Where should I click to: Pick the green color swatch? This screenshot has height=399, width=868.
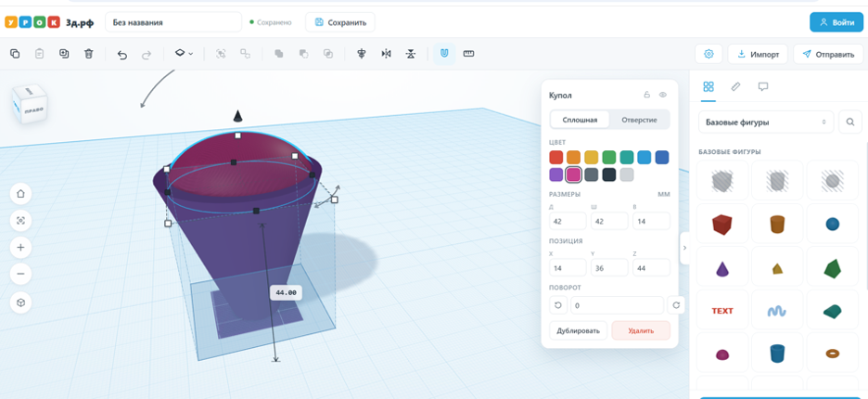pyautogui.click(x=609, y=158)
